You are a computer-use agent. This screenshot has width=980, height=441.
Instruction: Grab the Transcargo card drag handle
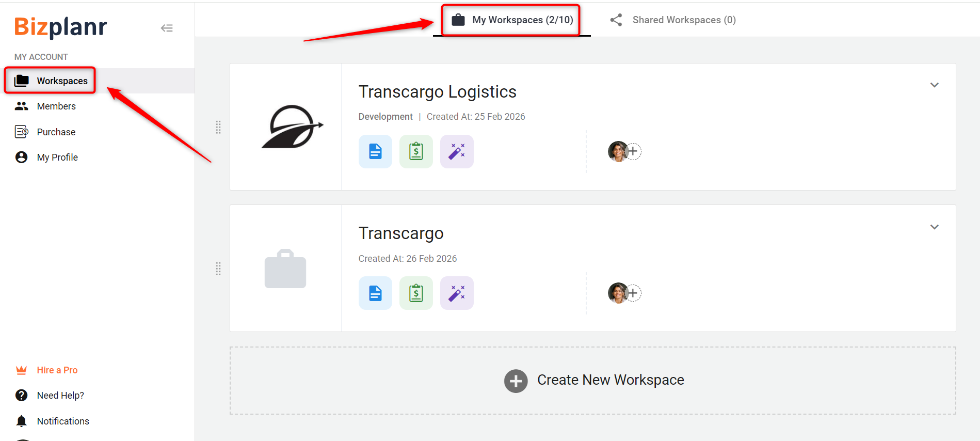pyautogui.click(x=218, y=269)
